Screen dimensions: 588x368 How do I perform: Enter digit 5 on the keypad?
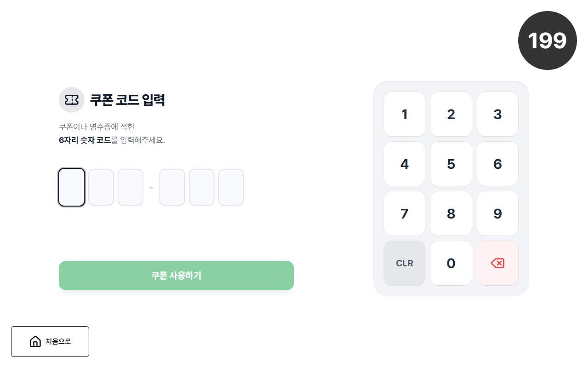451,164
